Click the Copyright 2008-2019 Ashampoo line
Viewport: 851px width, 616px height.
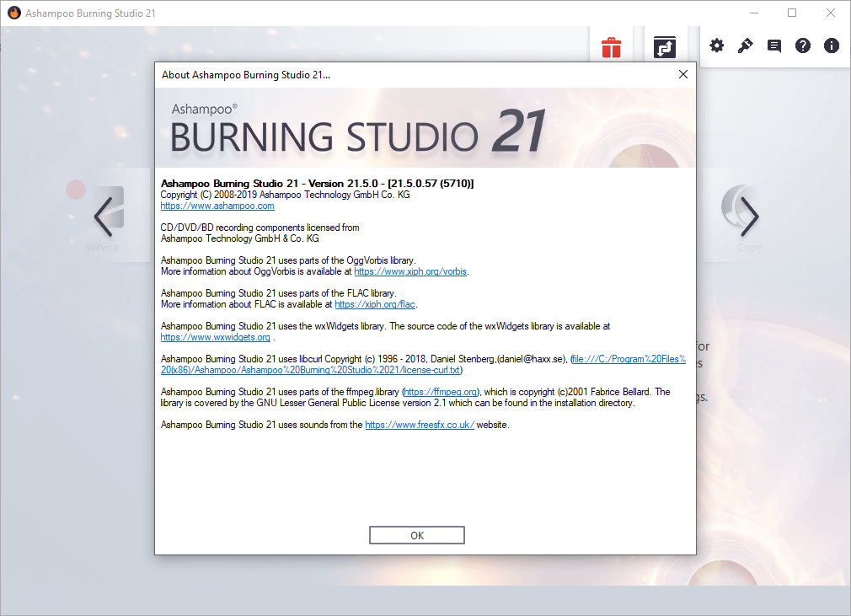(285, 195)
